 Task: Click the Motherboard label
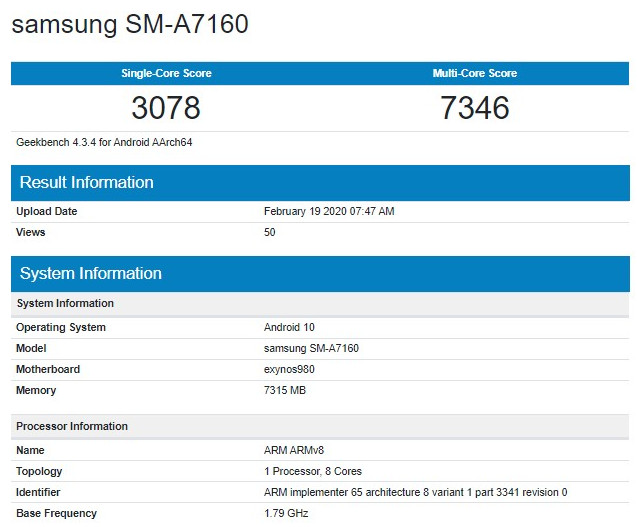[x=48, y=369]
